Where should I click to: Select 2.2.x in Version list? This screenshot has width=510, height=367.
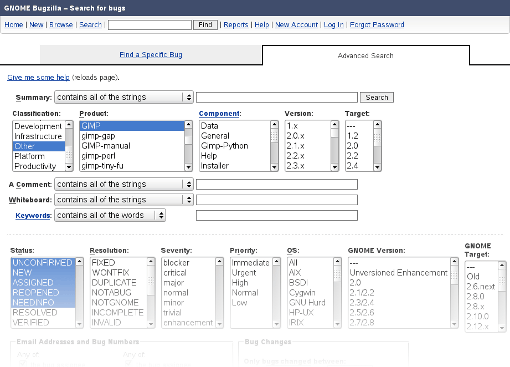(308, 156)
